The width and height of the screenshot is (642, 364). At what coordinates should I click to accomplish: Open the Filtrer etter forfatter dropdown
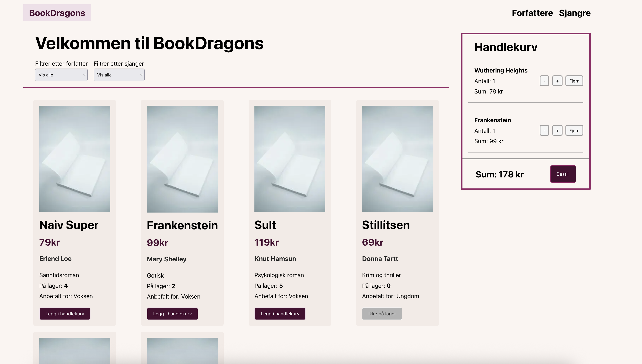pos(61,75)
